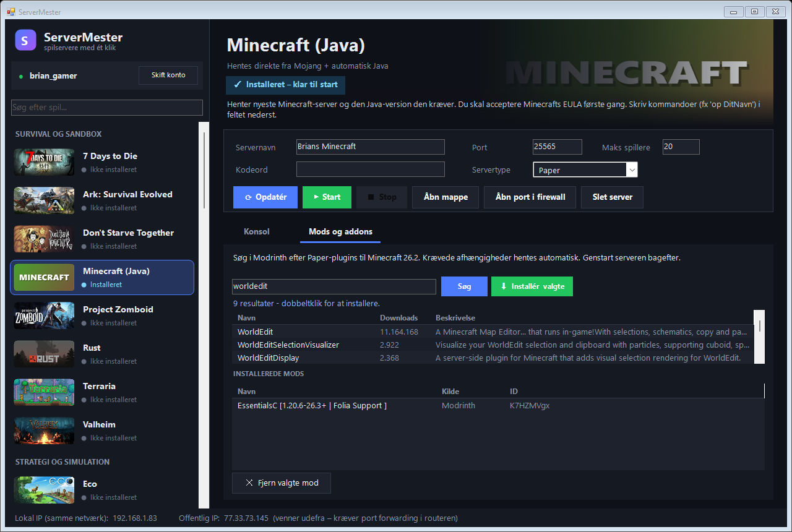The image size is (792, 532).
Task: Click Skift konto button
Action: 168,75
